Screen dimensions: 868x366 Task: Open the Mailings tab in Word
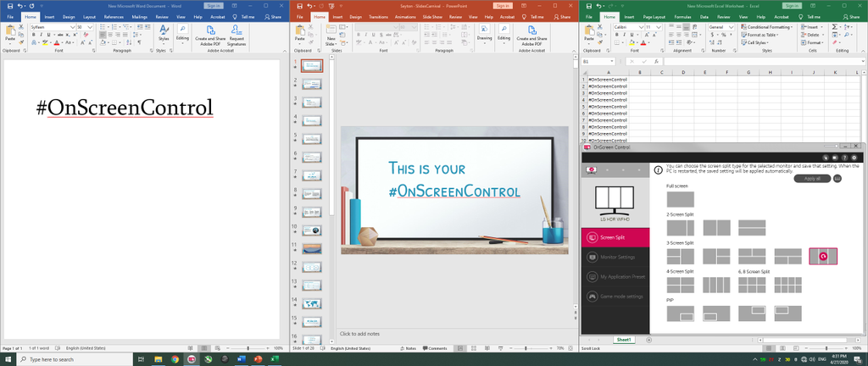(x=140, y=17)
